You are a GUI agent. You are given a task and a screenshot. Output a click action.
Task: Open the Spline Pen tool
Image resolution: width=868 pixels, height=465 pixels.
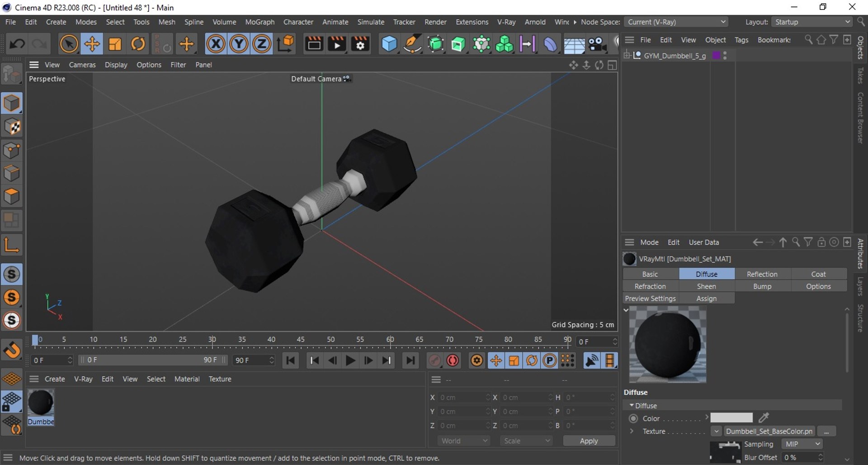coord(412,44)
